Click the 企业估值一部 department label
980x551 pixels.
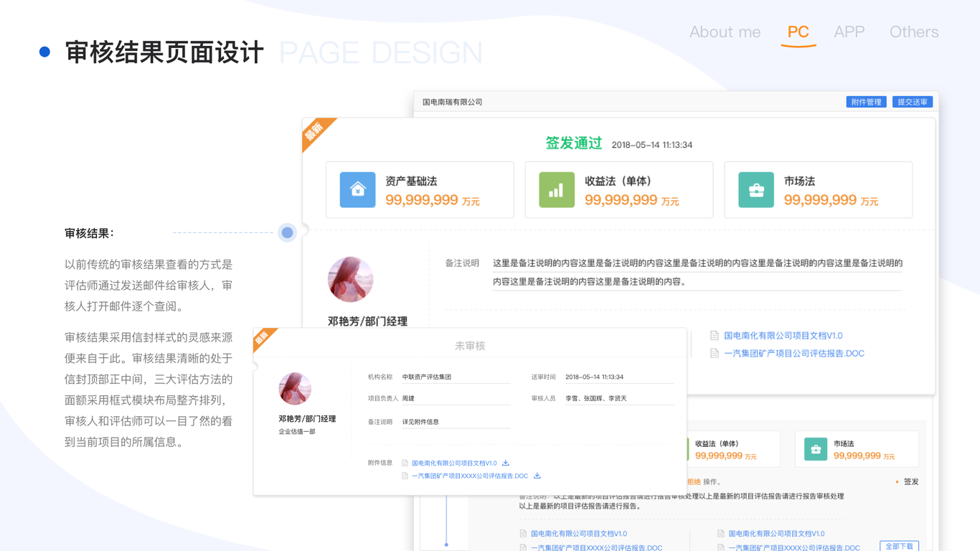[297, 432]
